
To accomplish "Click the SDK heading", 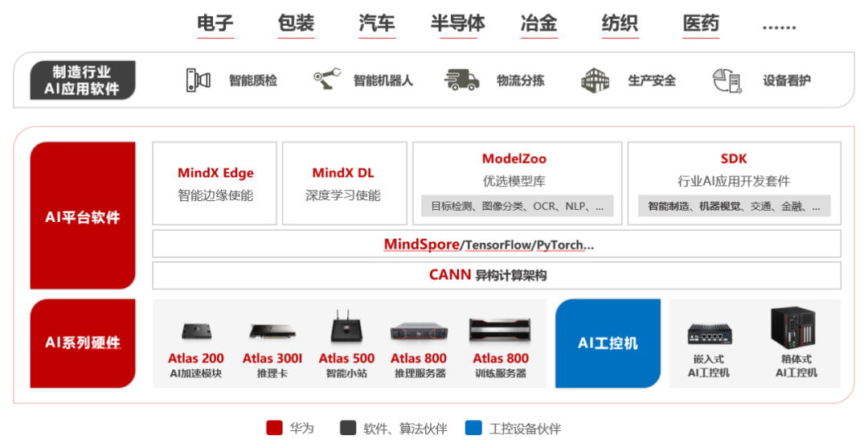I will [x=734, y=158].
